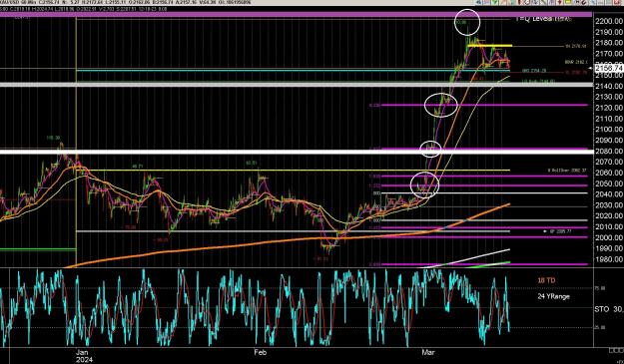Click the 2100.00 price axis label
The image size is (624, 364).
coord(609,130)
